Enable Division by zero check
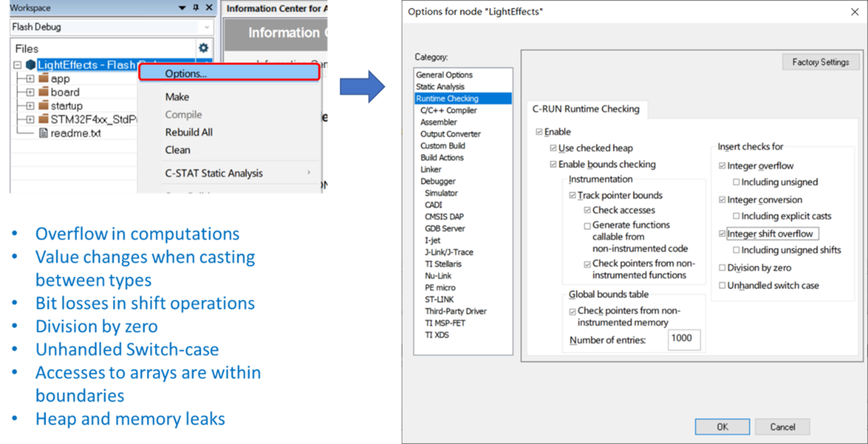This screenshot has width=868, height=444. coord(722,268)
